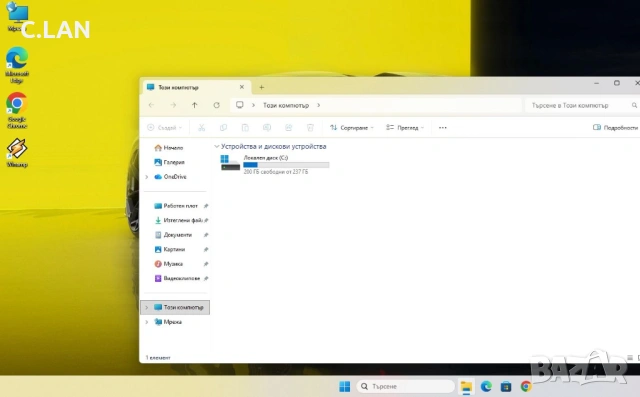Open Видеоклипове folder
Screen dimensions: 640x397
pos(177,278)
